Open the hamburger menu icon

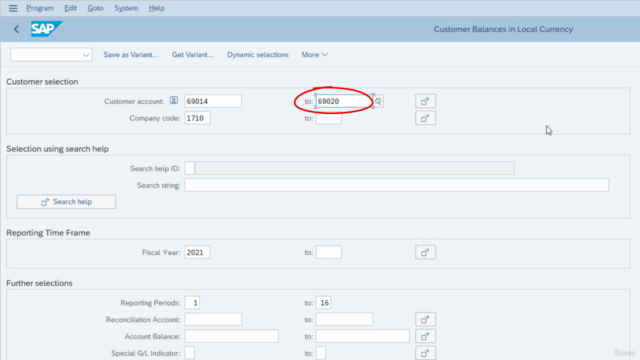(13, 8)
